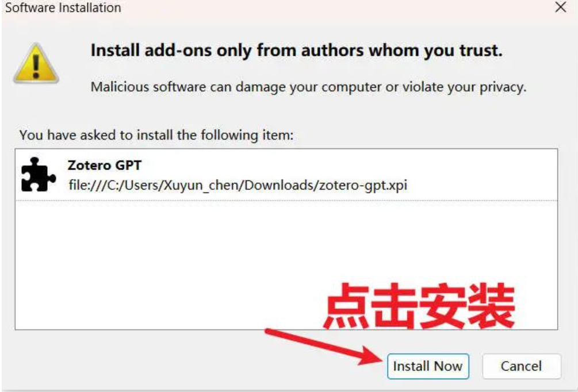
Task: Click the 'You have asked to install' label
Action: 156,135
